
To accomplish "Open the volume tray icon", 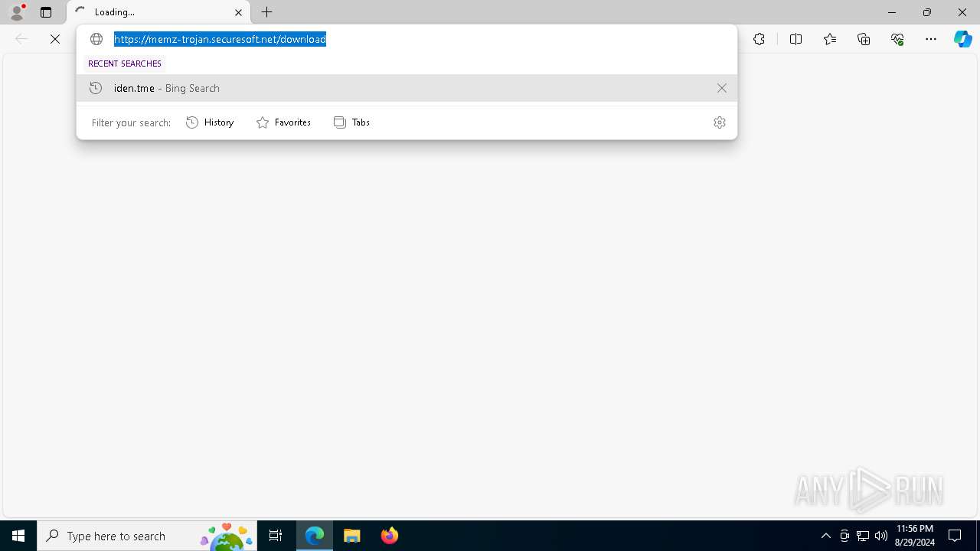I will tap(881, 536).
